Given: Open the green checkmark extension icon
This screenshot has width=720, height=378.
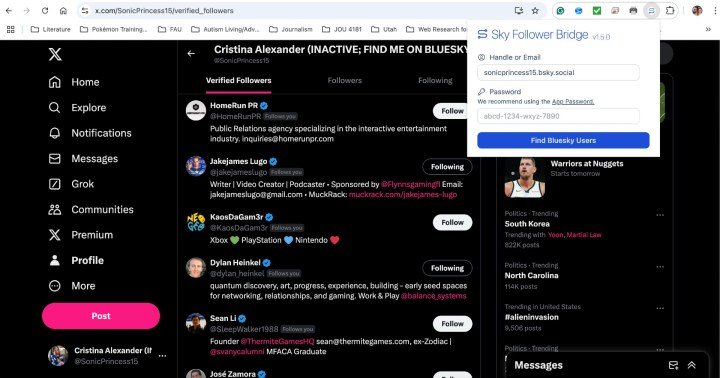Looking at the screenshot, I should 596,10.
